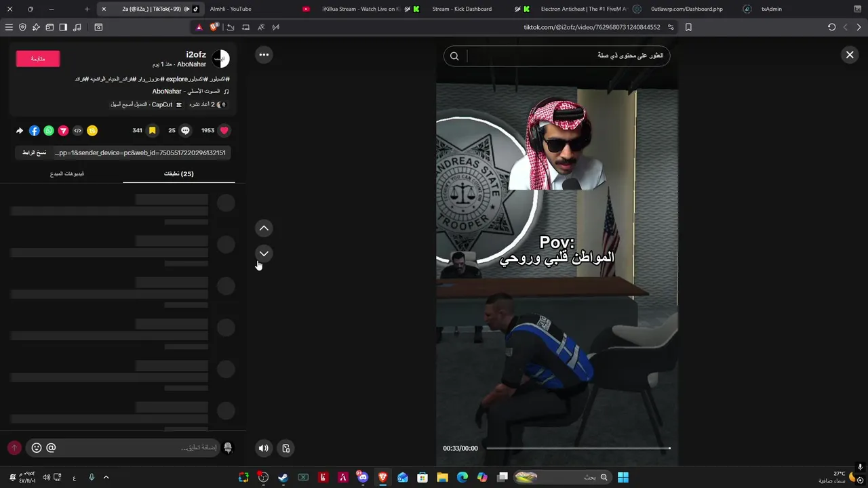Click the Brave Rewards triangle icon
The width and height of the screenshot is (868, 488).
199,27
